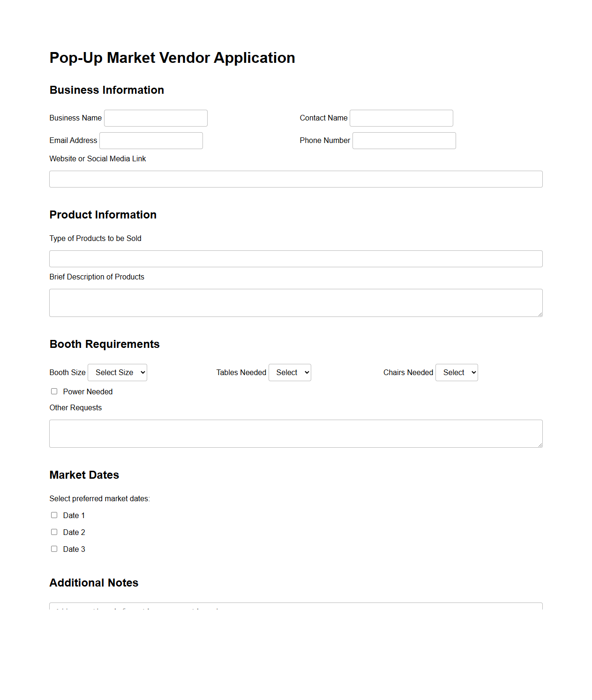This screenshot has height=700, width=592.
Task: Click the Business Information section heading
Action: tap(106, 90)
